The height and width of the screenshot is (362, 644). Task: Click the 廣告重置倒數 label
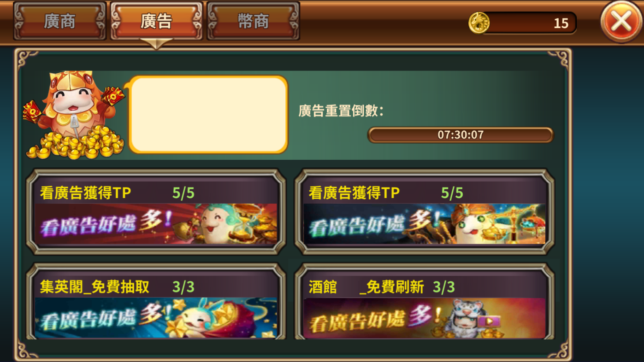coord(341,111)
